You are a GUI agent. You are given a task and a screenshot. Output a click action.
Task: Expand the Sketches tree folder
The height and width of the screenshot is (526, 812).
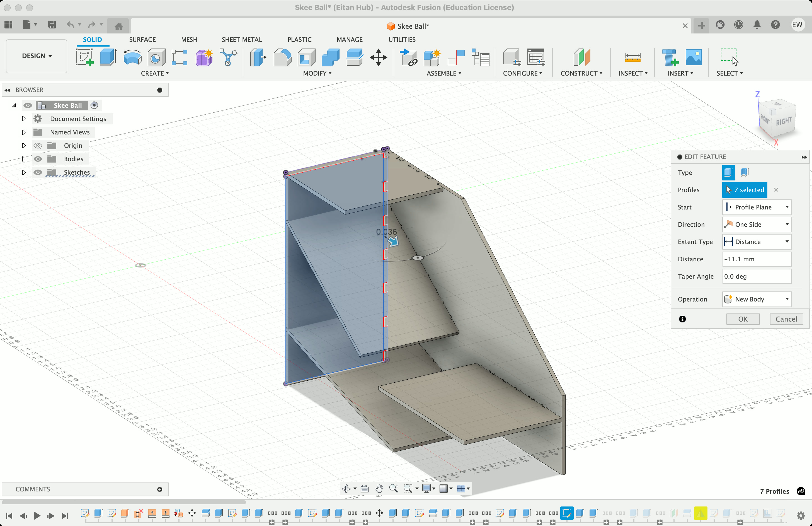pyautogui.click(x=23, y=172)
